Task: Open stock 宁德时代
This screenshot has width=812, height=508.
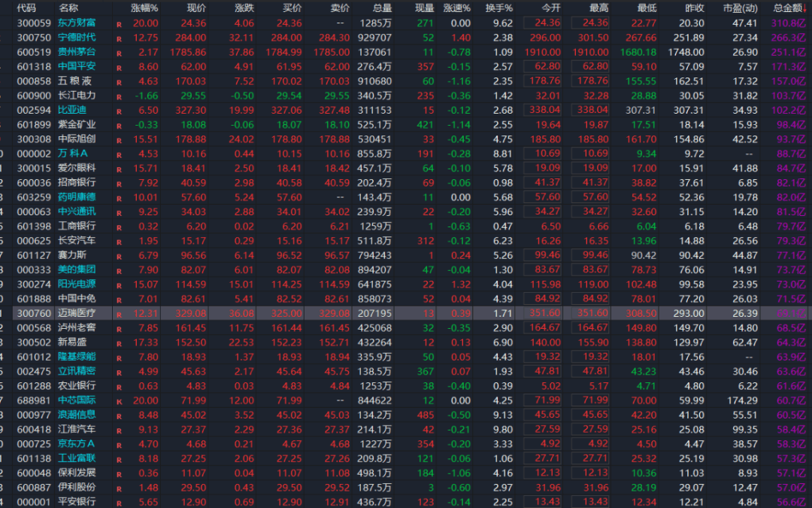Action: pyautogui.click(x=77, y=38)
